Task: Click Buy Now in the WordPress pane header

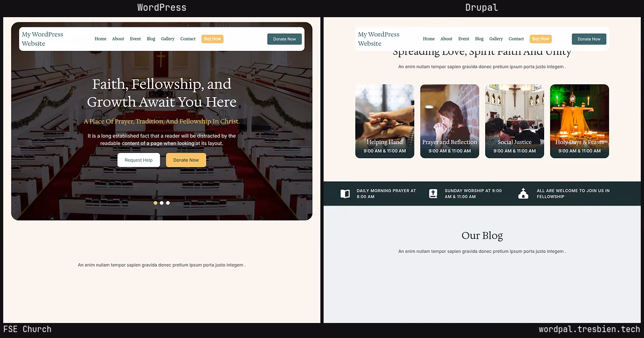Action: point(213,39)
